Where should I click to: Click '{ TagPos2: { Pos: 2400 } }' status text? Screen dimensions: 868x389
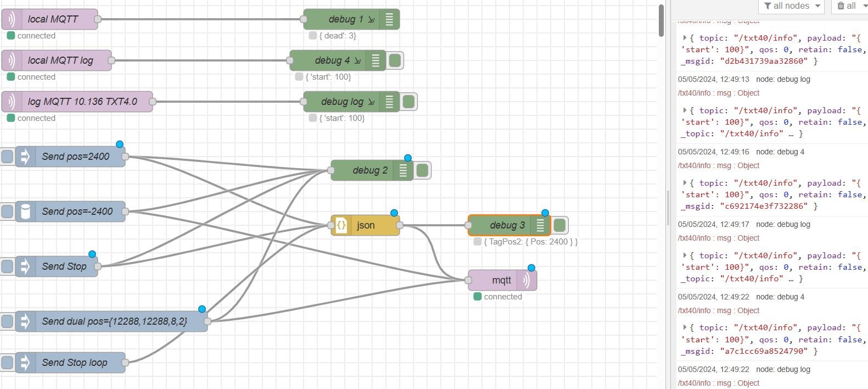tap(531, 242)
